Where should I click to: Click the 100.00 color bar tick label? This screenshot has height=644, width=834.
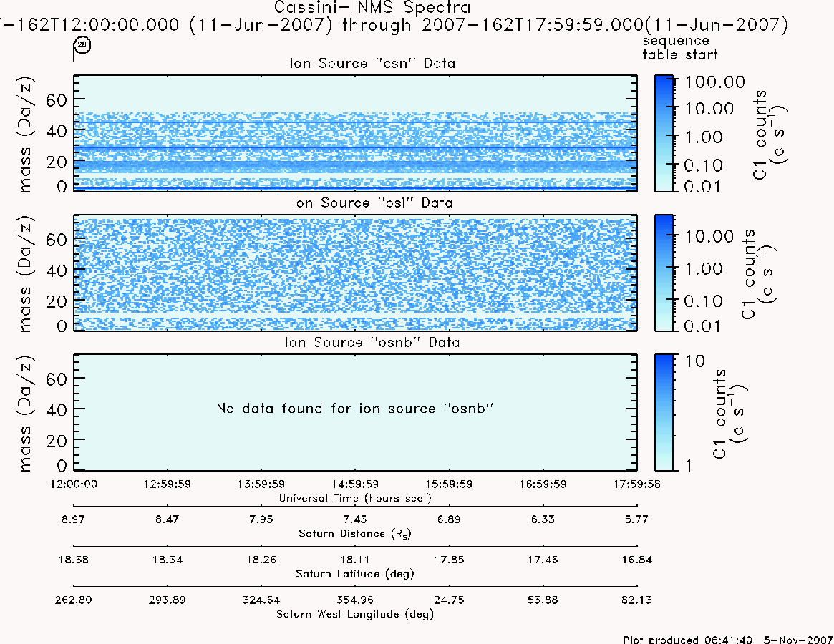[715, 82]
